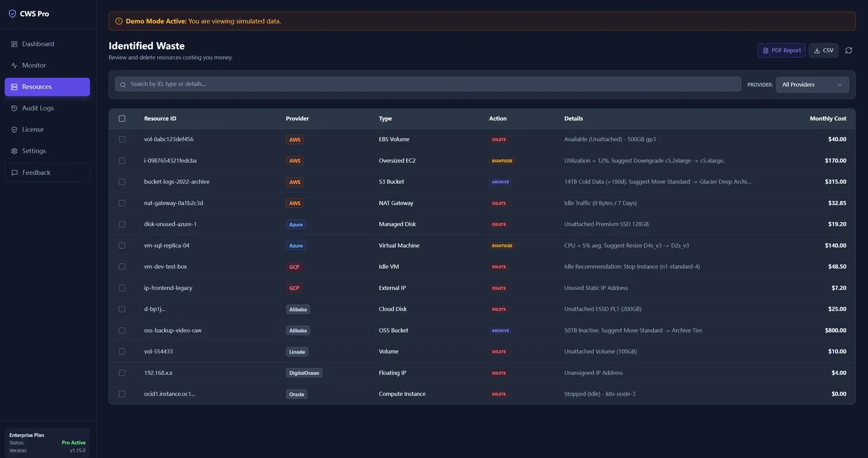Screen dimensions: 868x458
Task: Check the nat-gateway-0a1b2c3d row checkbox
Action: [x=122, y=203]
